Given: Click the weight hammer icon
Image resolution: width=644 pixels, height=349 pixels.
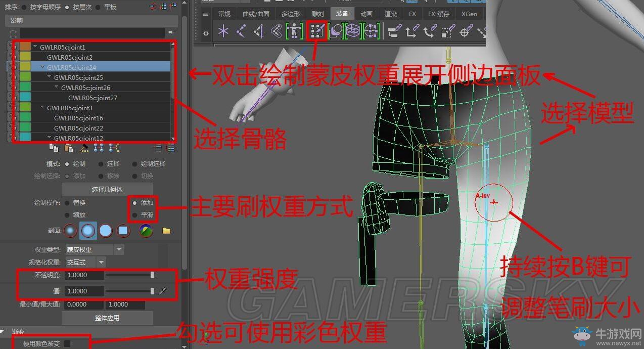Looking at the screenshot, I should [x=85, y=147].
